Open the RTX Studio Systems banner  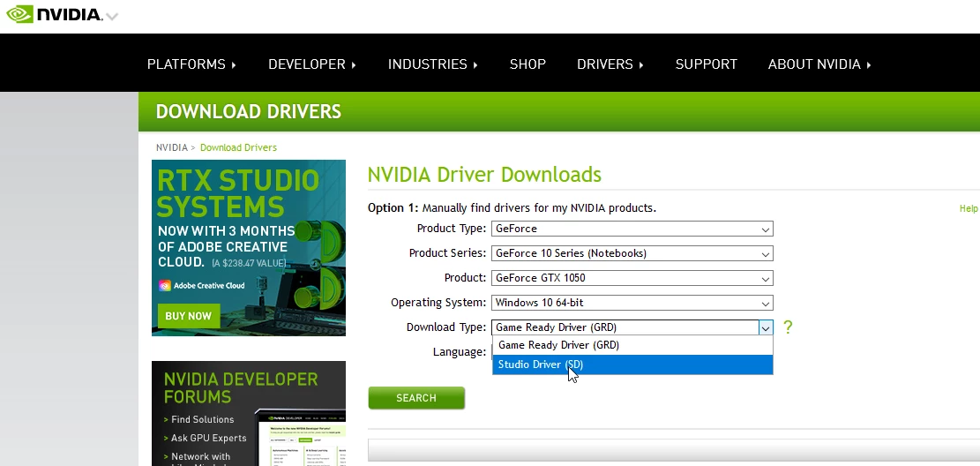tap(249, 248)
